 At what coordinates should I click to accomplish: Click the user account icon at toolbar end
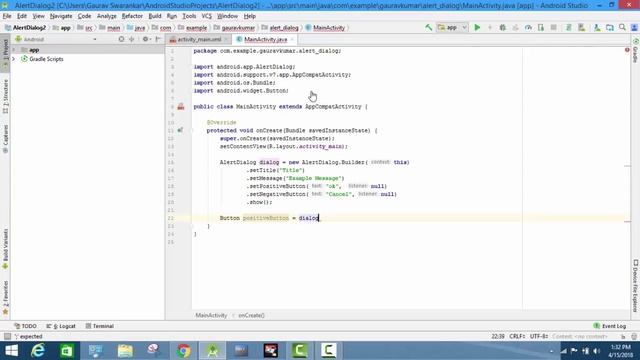(x=634, y=27)
